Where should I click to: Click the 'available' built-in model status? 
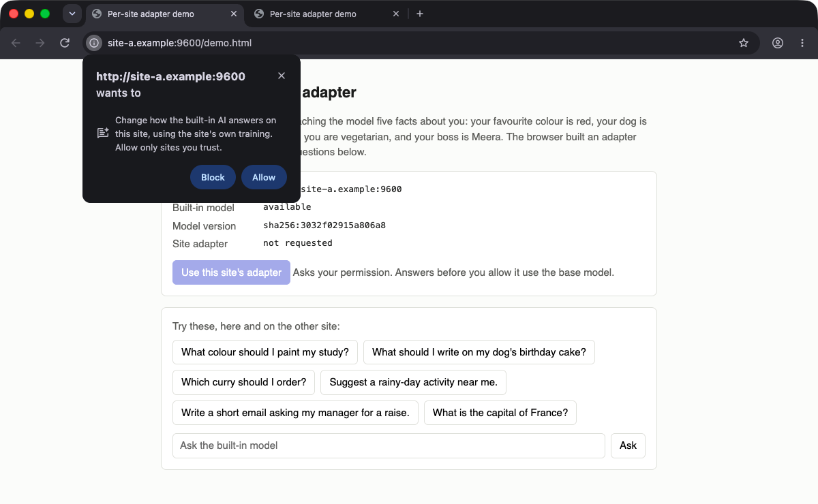[287, 207]
